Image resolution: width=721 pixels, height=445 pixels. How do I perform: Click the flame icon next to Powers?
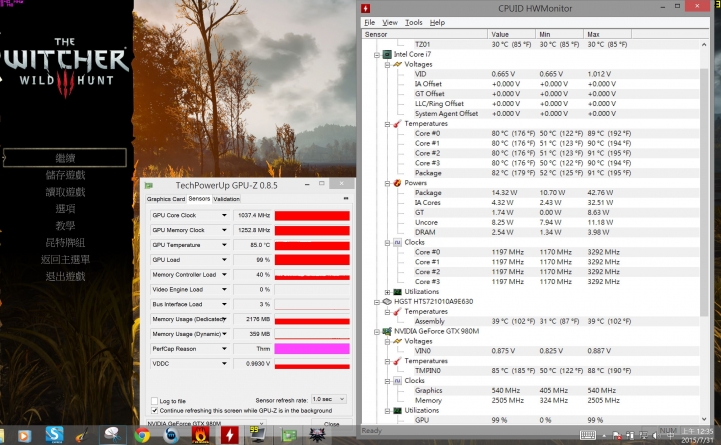(x=397, y=183)
